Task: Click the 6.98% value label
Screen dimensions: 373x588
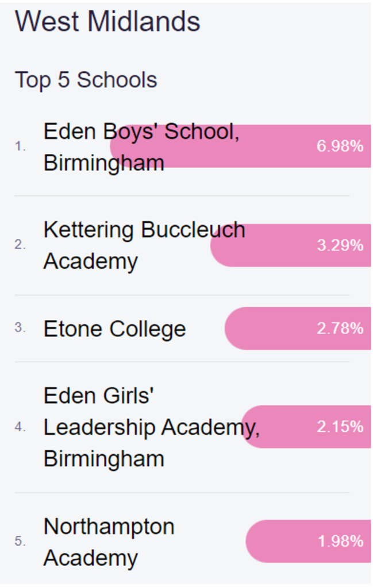Action: (x=340, y=146)
